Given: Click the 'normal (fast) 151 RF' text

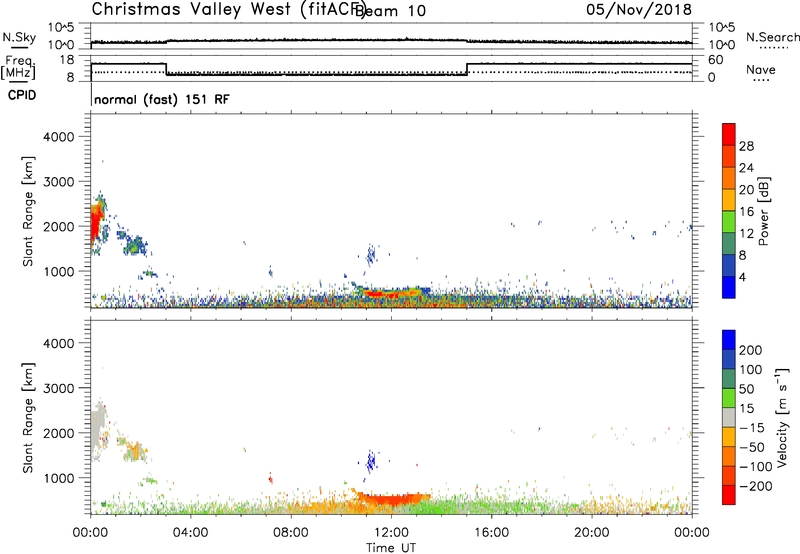Looking at the screenshot, I should pyautogui.click(x=162, y=99).
